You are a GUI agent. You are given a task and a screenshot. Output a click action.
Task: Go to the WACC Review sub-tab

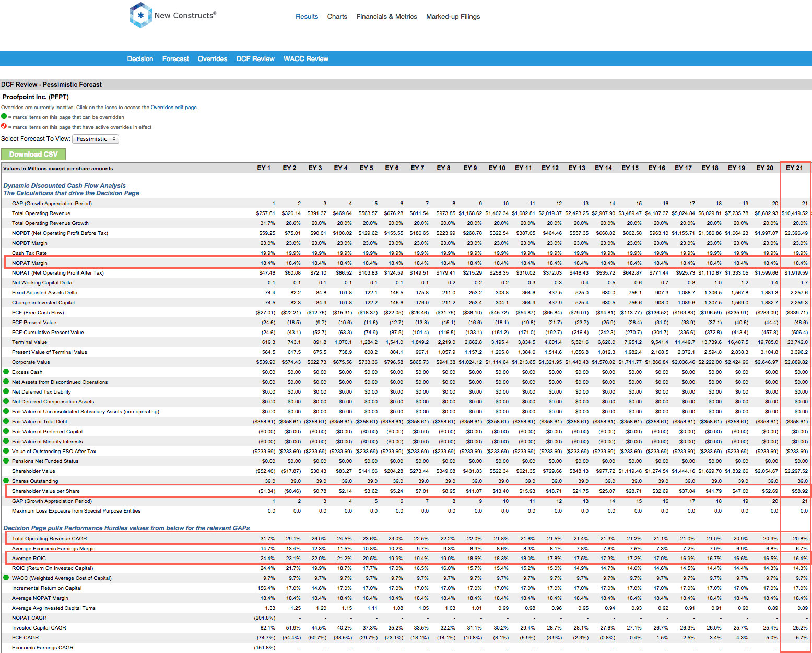click(306, 59)
